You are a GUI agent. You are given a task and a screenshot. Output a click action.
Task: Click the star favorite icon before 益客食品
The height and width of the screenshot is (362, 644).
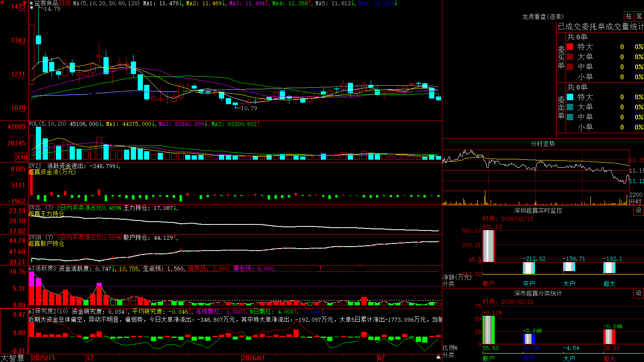click(x=31, y=3)
